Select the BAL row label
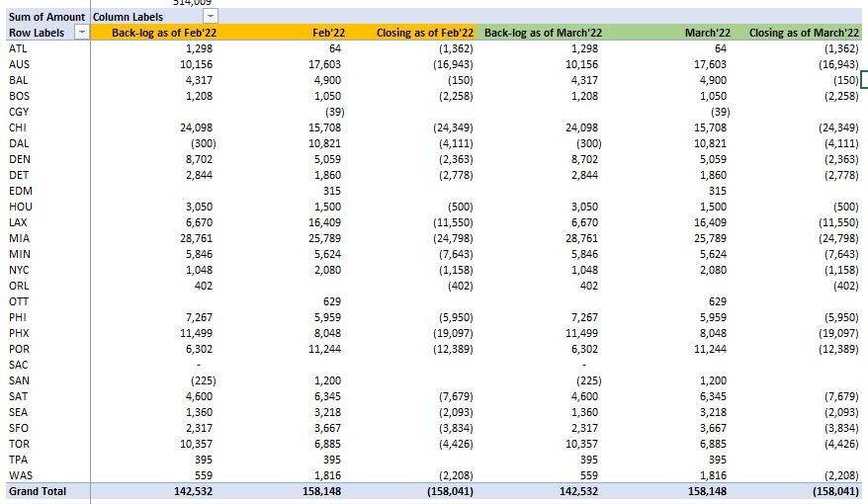Screen dimensions: 868x504 pyautogui.click(x=18, y=80)
